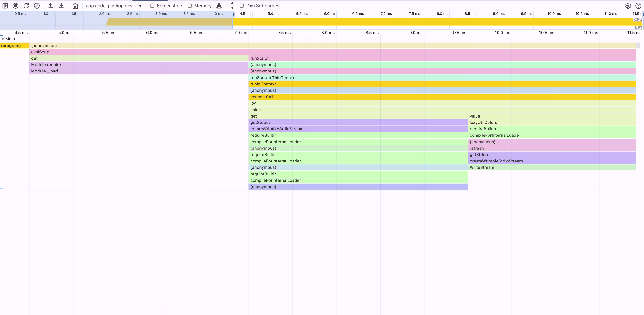The image size is (644, 315).
Task: Open capture settings gear icon
Action: tap(628, 5)
